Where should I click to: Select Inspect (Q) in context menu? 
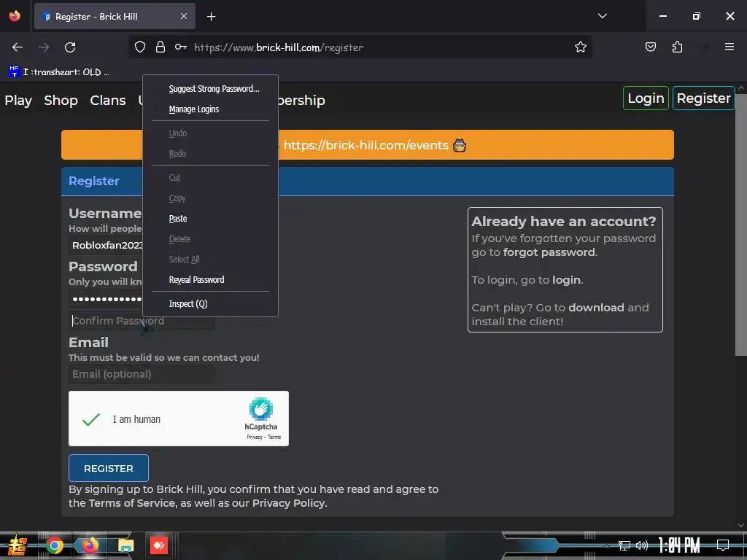[187, 304]
